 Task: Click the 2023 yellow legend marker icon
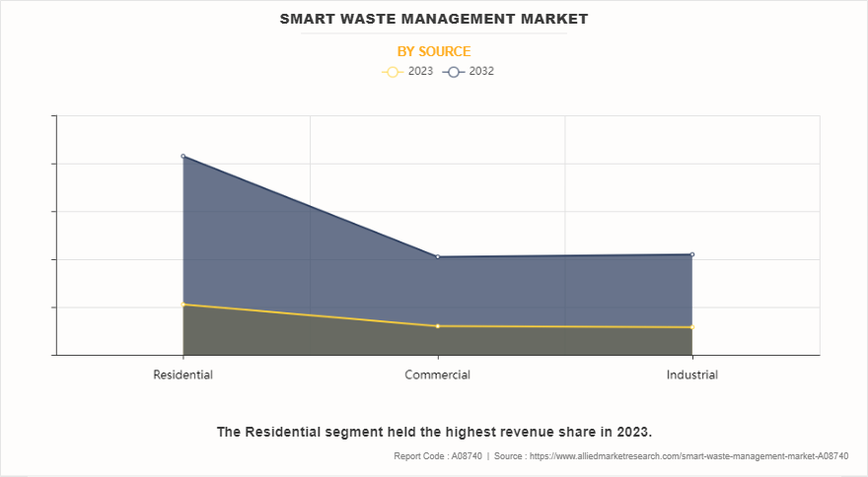(392, 72)
